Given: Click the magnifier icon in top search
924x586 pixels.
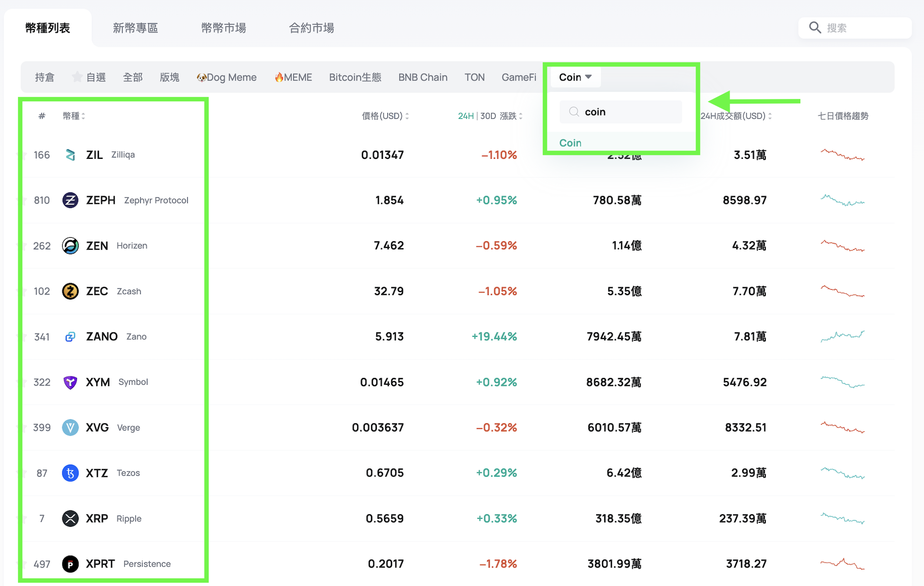Looking at the screenshot, I should pyautogui.click(x=815, y=28).
